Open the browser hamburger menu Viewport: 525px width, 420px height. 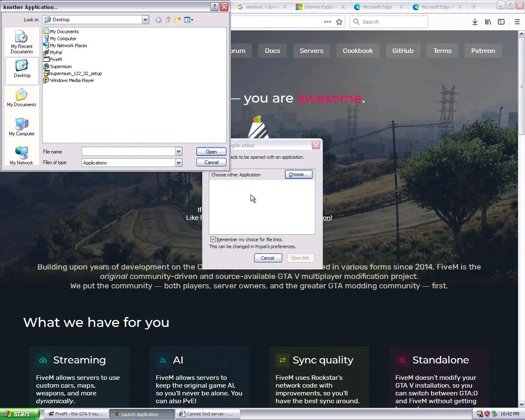point(517,22)
